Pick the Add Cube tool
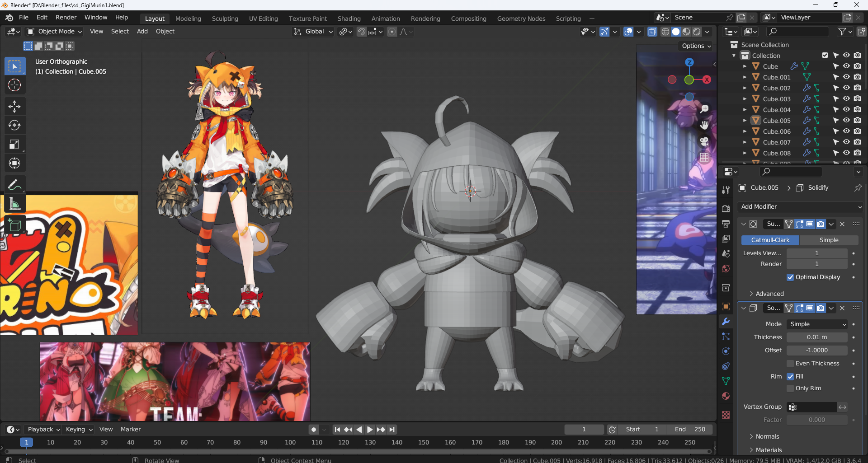The image size is (868, 463). pos(14,225)
